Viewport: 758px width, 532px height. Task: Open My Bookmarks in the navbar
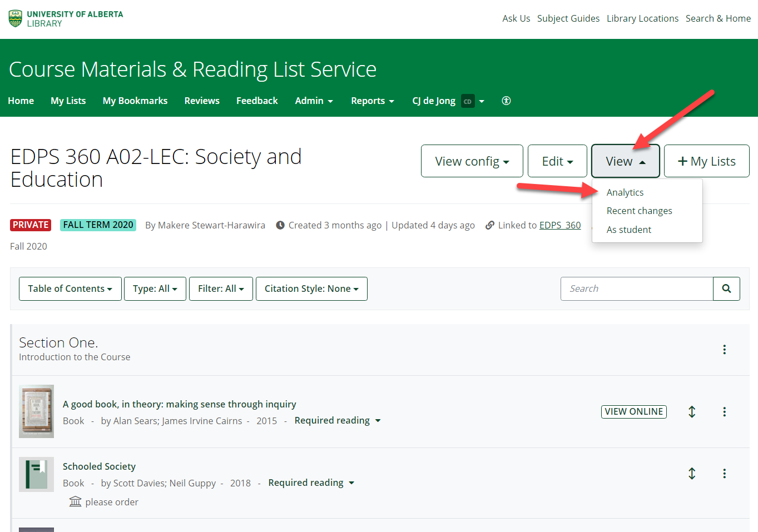135,101
